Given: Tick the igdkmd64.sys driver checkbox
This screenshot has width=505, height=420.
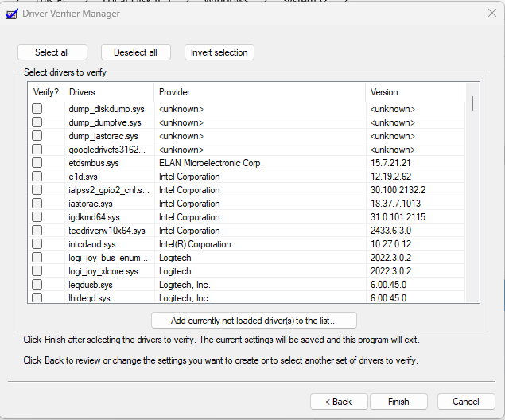Looking at the screenshot, I should pos(37,217).
